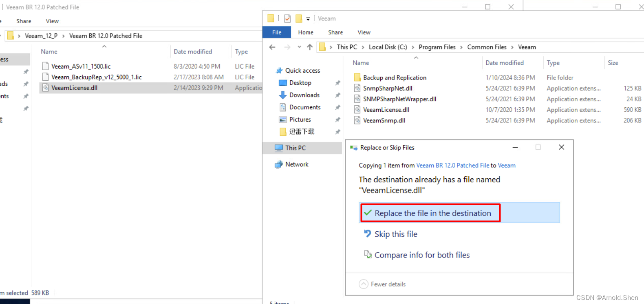Select Quick access in navigation pane
The height and width of the screenshot is (304, 644).
pyautogui.click(x=302, y=71)
